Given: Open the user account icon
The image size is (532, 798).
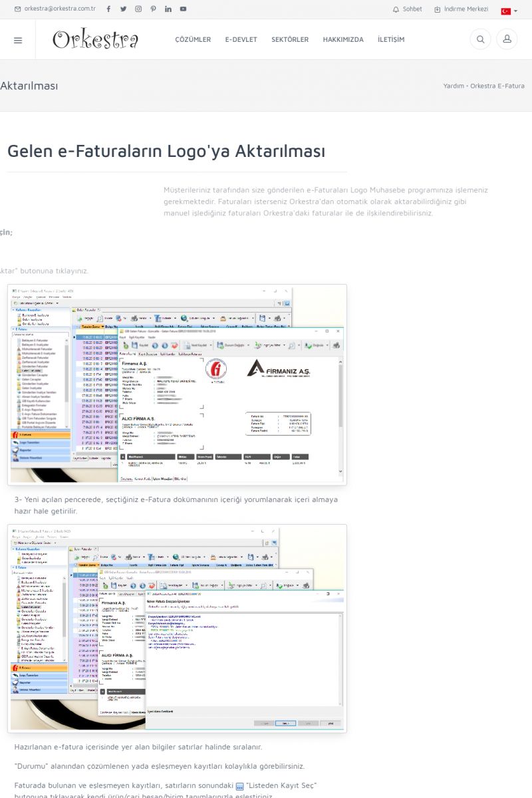Looking at the screenshot, I should (x=507, y=39).
